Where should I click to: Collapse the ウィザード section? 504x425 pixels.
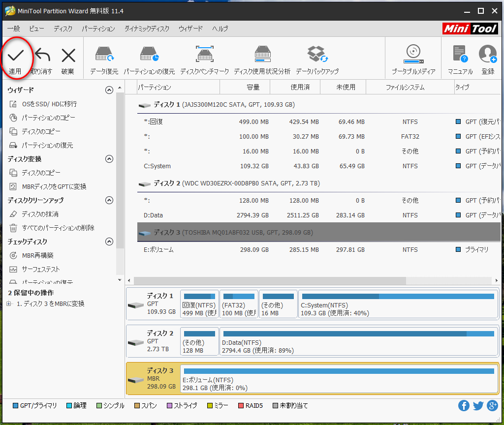click(109, 90)
